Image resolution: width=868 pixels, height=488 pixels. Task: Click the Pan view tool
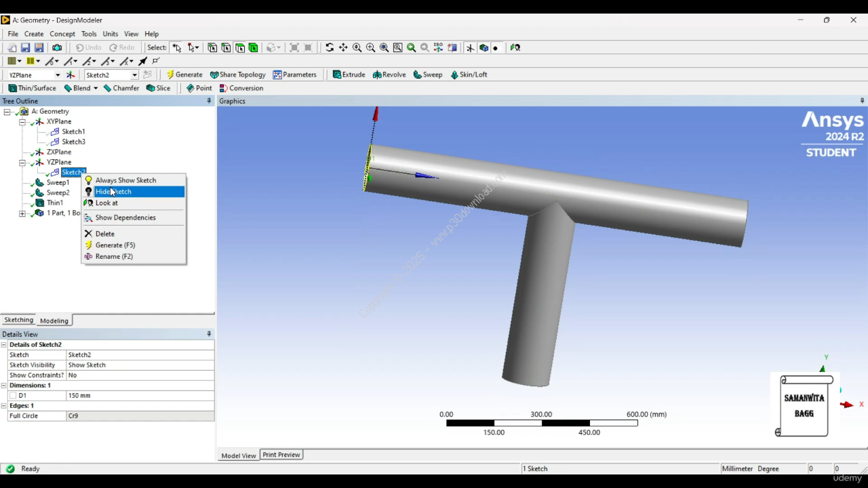click(343, 47)
